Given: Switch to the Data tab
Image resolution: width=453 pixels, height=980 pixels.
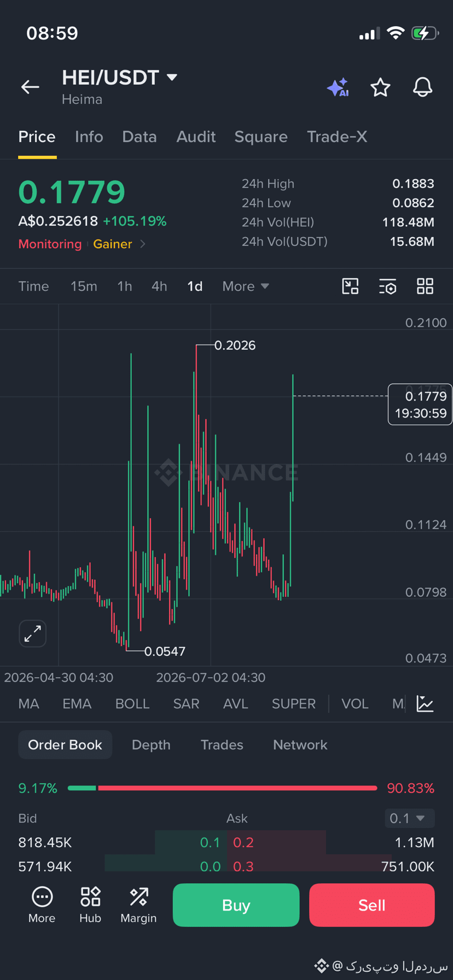Looking at the screenshot, I should [x=140, y=137].
